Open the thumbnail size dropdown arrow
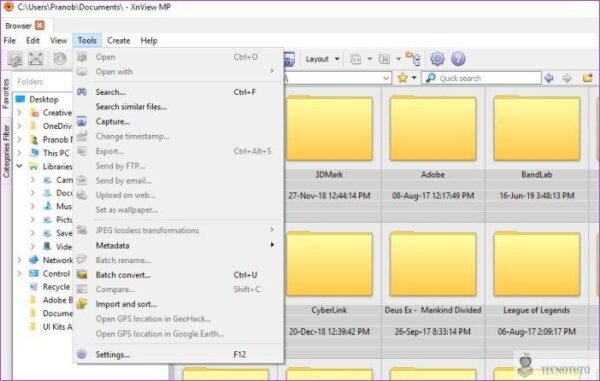 pos(370,59)
